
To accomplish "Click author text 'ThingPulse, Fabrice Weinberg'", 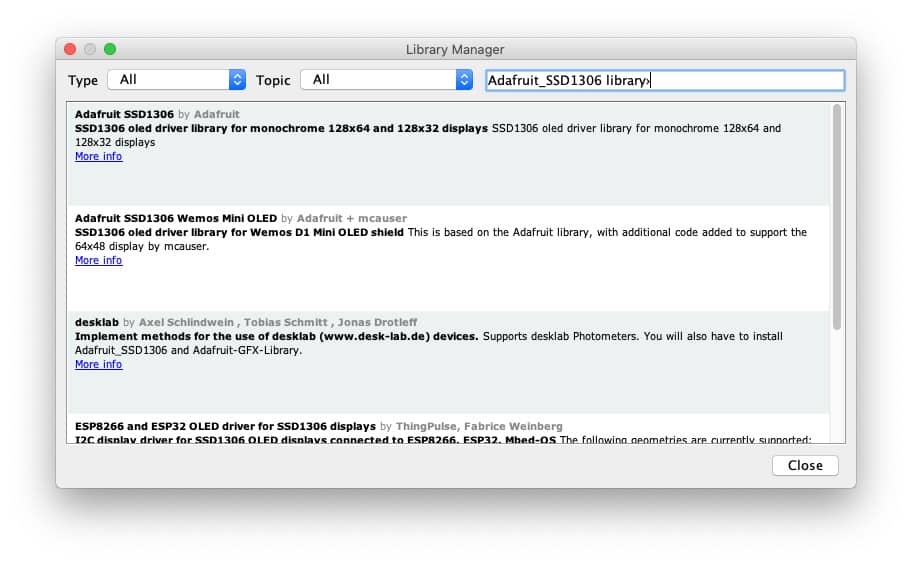I will point(479,426).
